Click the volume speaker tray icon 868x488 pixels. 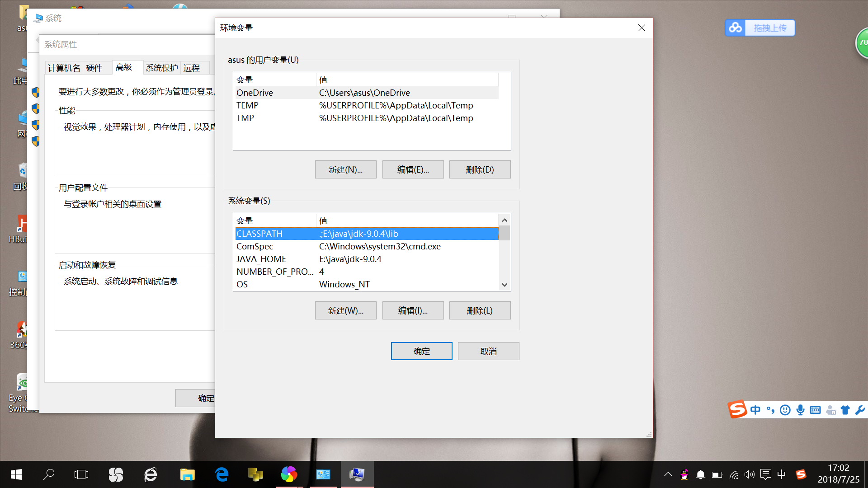(750, 474)
